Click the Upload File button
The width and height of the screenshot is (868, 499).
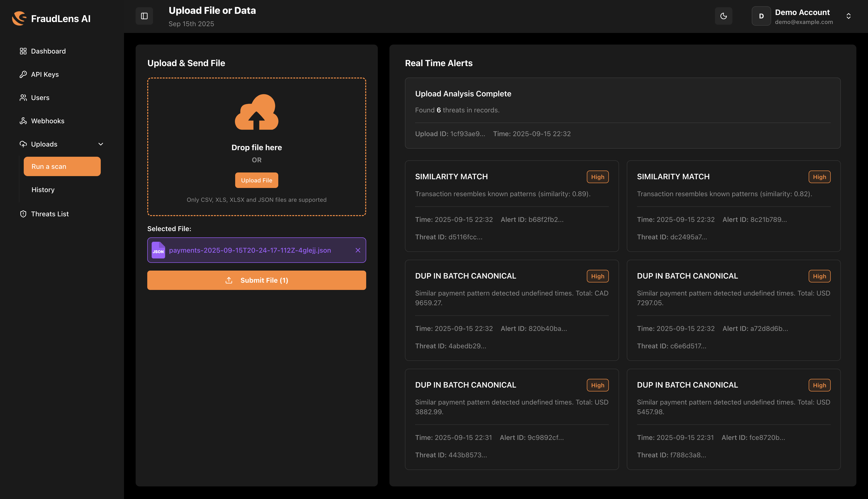tap(256, 180)
